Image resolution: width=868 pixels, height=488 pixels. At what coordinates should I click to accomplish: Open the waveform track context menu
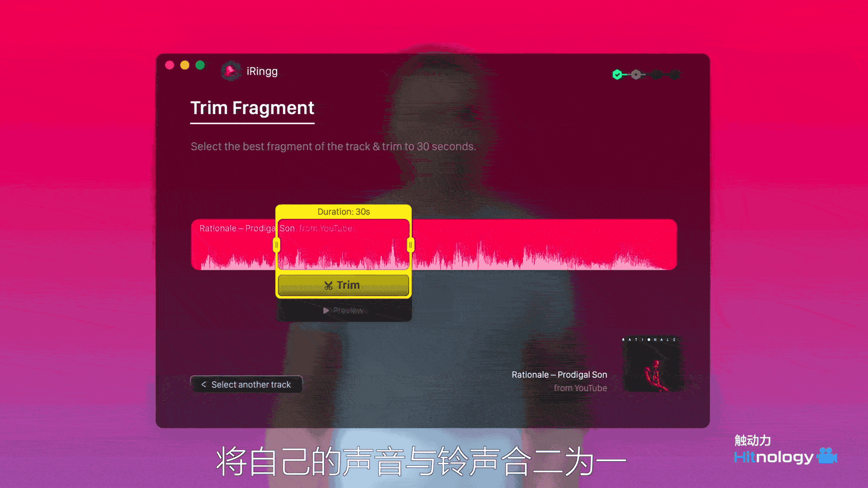[x=434, y=244]
